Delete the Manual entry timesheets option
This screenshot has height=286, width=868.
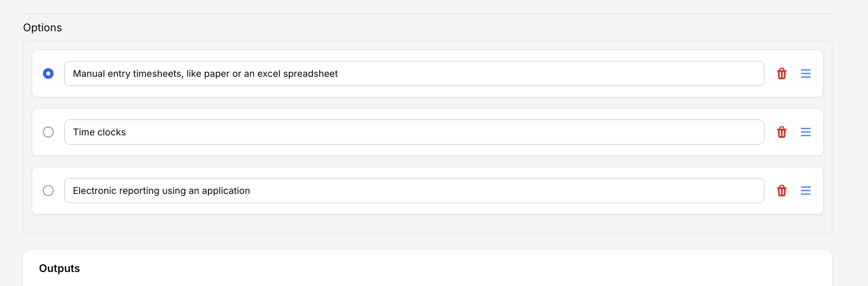point(781,73)
